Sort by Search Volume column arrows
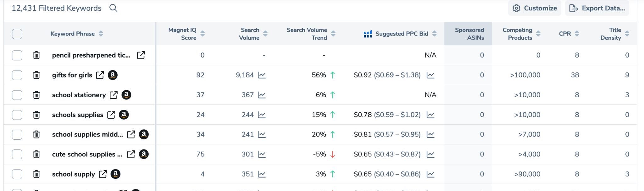The height and width of the screenshot is (191, 644). point(265,34)
